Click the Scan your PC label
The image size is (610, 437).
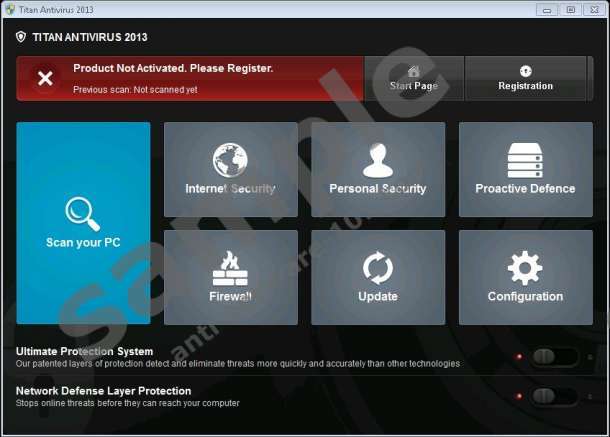click(x=83, y=243)
